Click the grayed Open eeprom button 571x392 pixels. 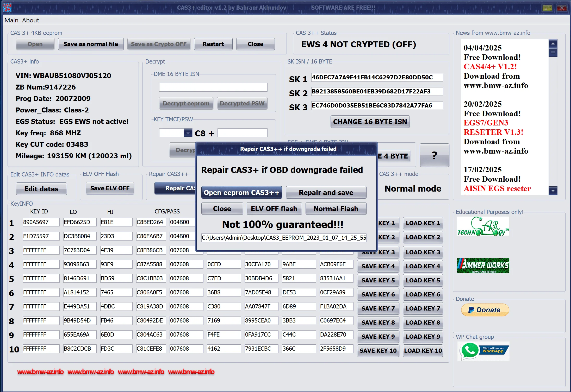pos(35,44)
